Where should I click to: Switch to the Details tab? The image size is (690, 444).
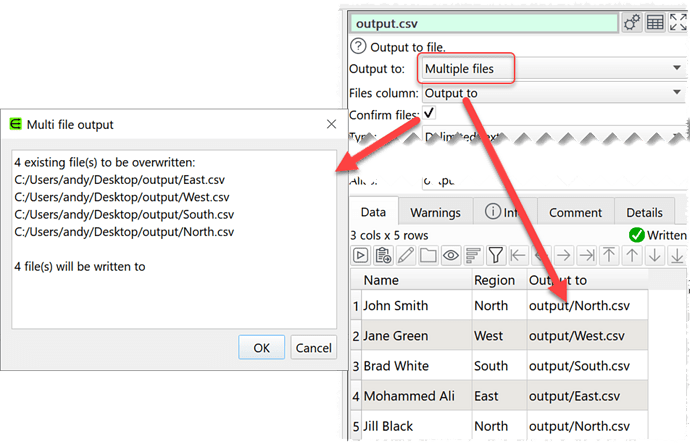pos(644,213)
